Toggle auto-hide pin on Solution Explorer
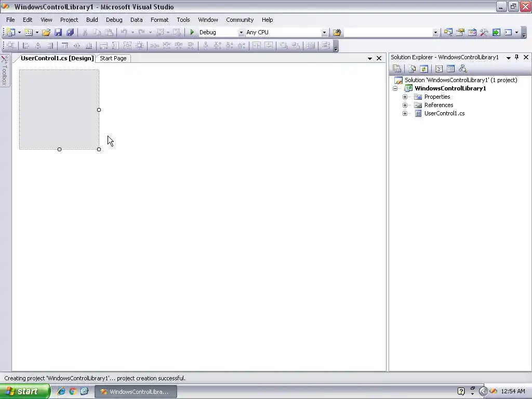 pyautogui.click(x=517, y=57)
